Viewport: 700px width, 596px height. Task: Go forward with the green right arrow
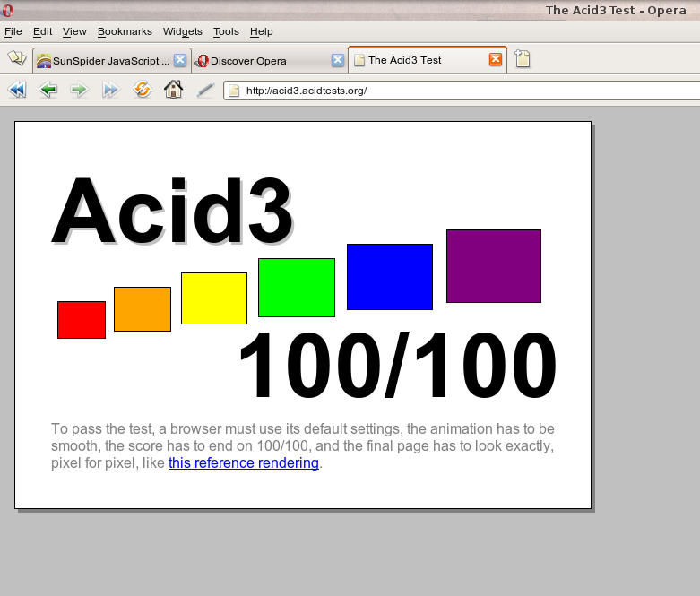pos(79,90)
